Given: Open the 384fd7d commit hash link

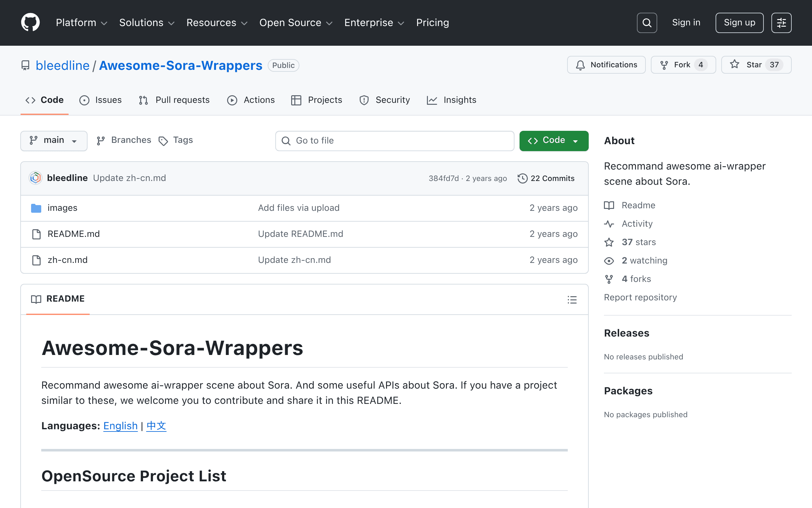Looking at the screenshot, I should 443,178.
